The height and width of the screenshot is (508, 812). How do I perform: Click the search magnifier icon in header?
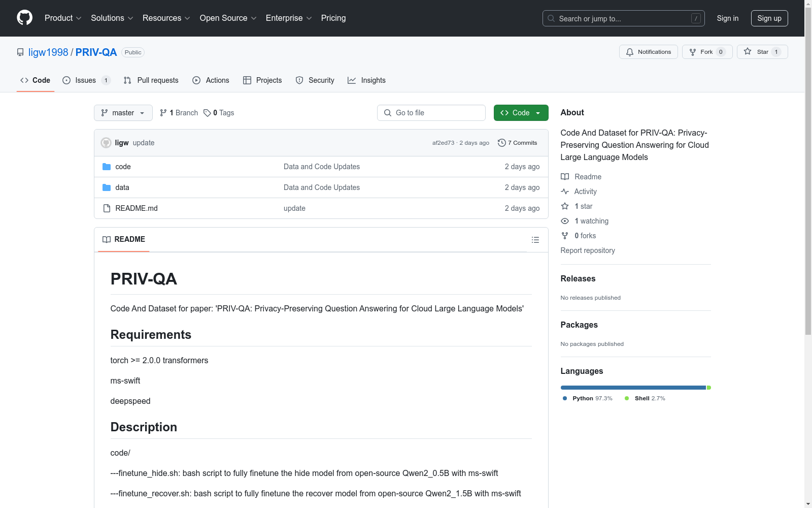point(551,18)
